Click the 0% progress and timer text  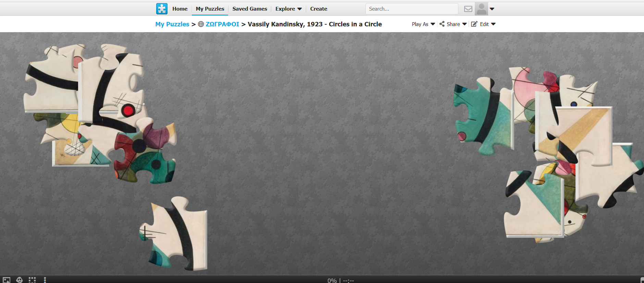pos(340,280)
